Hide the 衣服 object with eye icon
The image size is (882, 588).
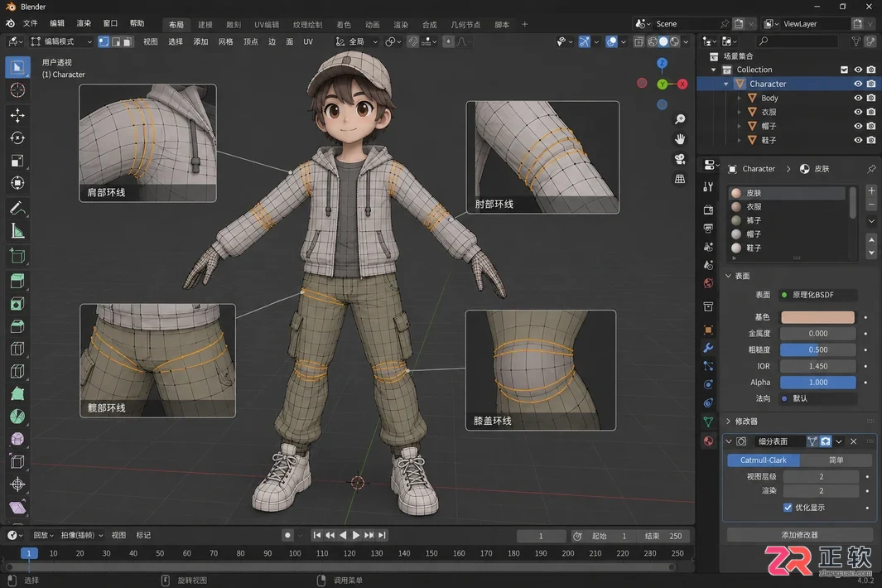858,112
